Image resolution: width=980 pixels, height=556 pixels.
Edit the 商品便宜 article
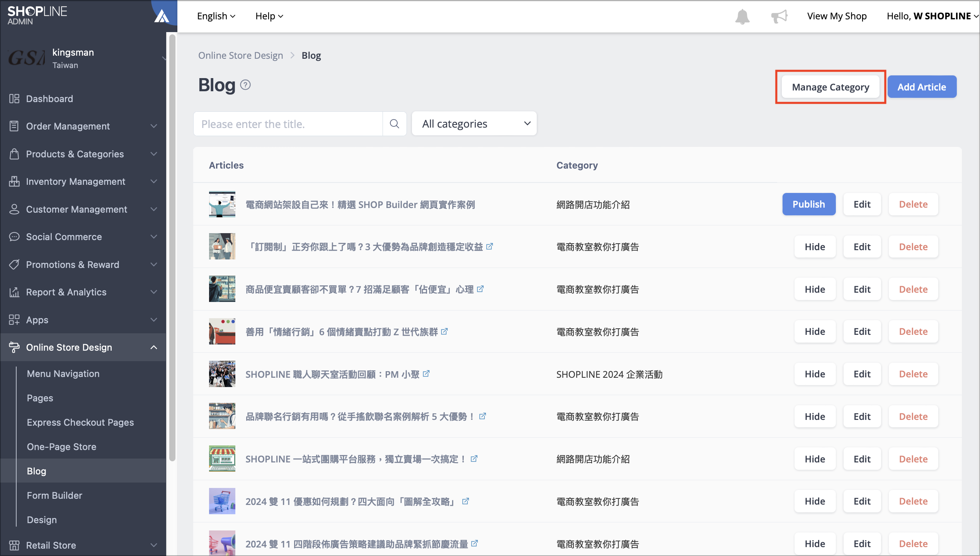(x=862, y=289)
